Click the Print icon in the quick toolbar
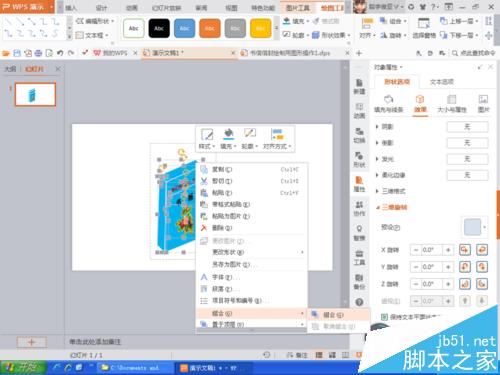Viewport: 500px width, 375px height. coord(38,53)
